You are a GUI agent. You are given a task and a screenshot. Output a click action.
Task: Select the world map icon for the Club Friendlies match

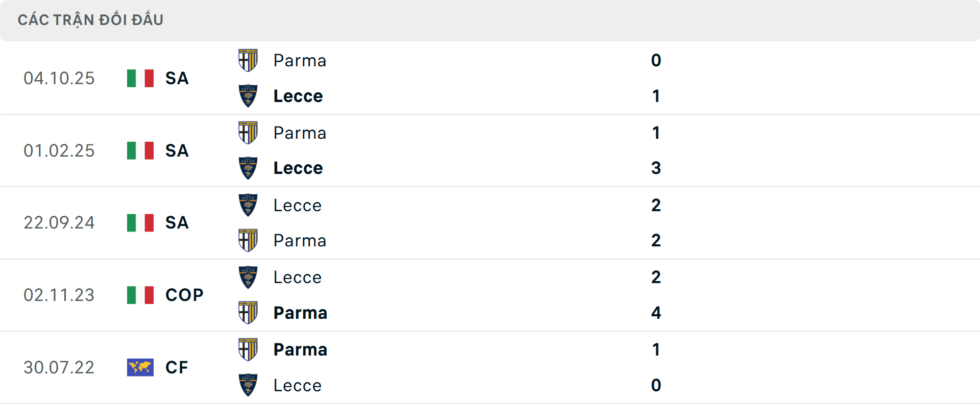click(x=140, y=367)
